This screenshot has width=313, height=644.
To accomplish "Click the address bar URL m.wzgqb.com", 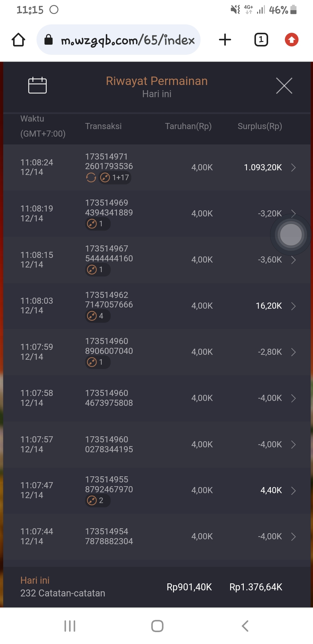I will click(128, 40).
